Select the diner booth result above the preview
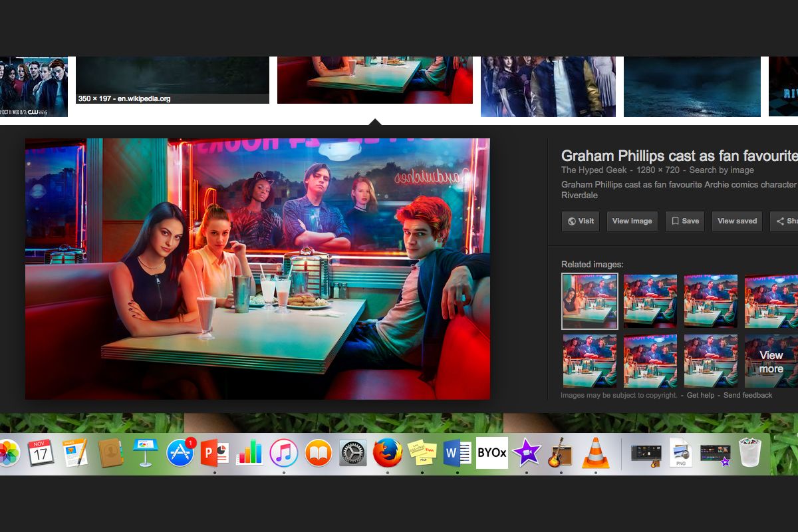Image resolution: width=798 pixels, height=532 pixels. (375, 80)
